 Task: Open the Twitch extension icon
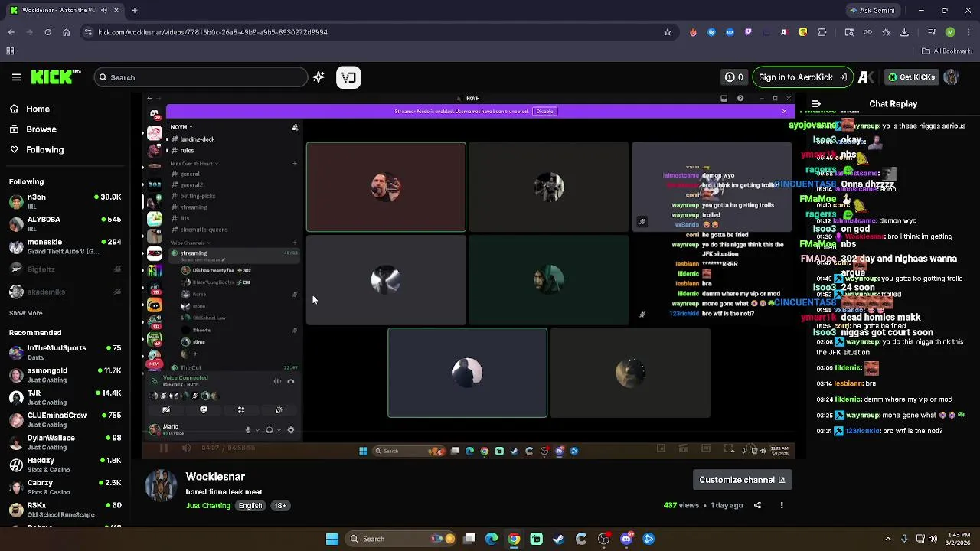tap(748, 32)
